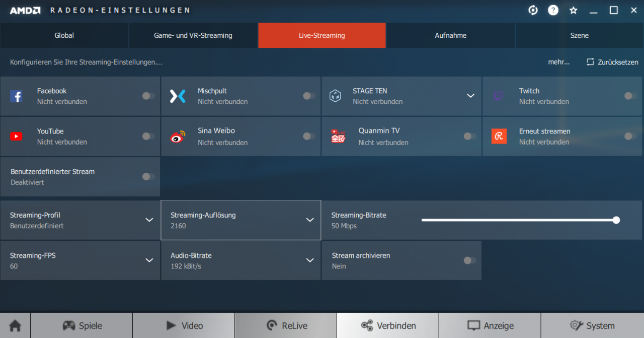Screen dimensions: 644x338
Task: Click the reset icon beside Zurücksetzen
Action: tap(590, 62)
